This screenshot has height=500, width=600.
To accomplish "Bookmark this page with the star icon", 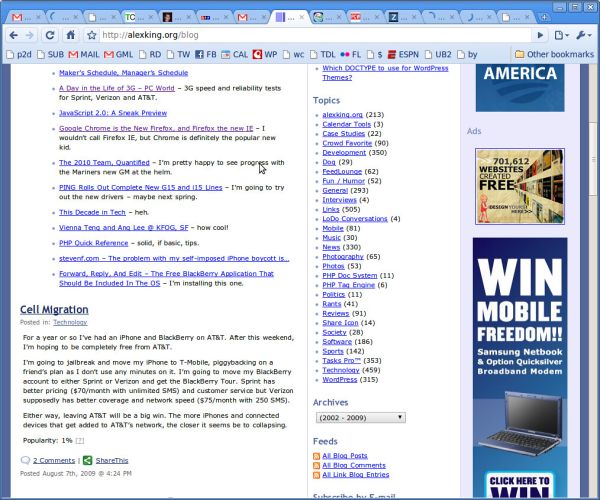I will click(91, 35).
